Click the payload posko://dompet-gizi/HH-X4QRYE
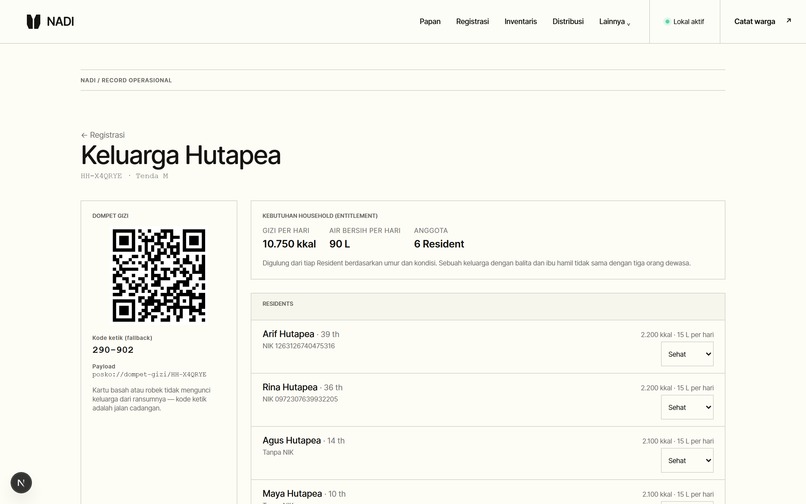Image resolution: width=806 pixels, height=504 pixels. point(149,374)
